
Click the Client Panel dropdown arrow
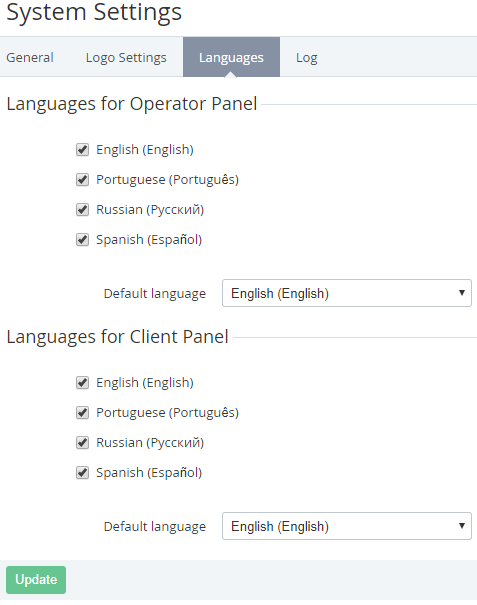point(462,526)
